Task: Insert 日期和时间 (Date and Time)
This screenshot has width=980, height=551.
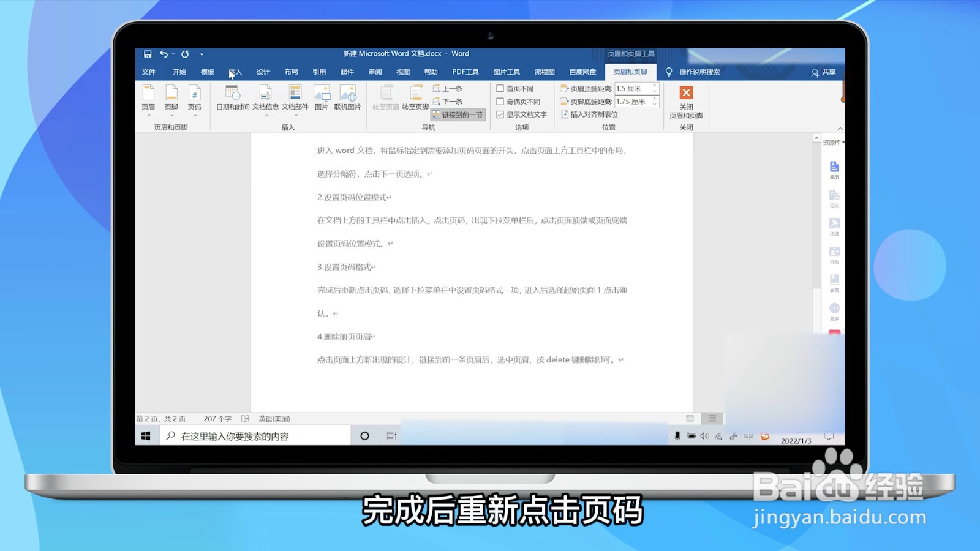Action: pos(233,98)
